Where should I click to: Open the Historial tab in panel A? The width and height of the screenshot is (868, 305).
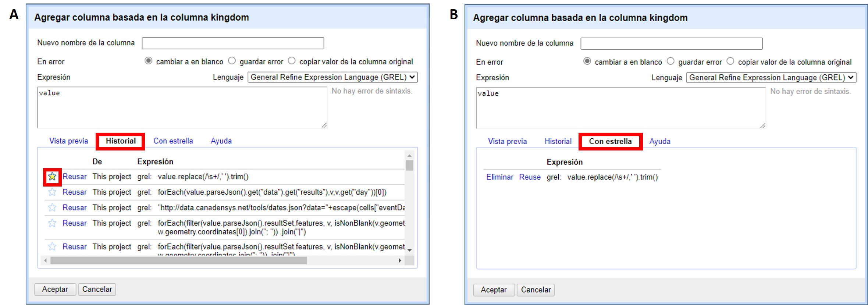point(121,141)
